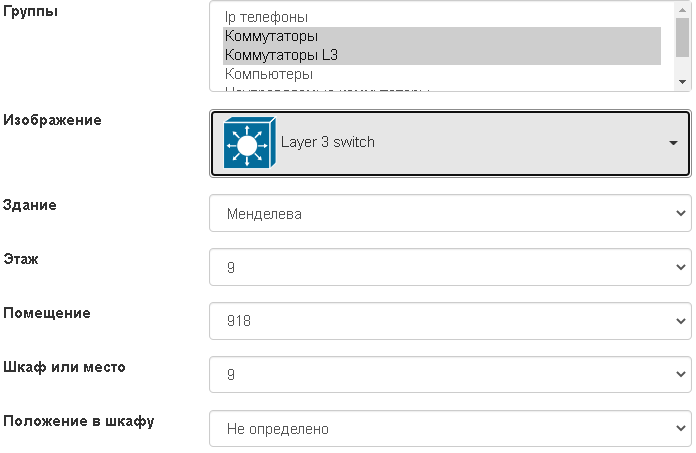Click the scroll-up arrow of the Группы list
696x453 pixels.
coord(682,8)
